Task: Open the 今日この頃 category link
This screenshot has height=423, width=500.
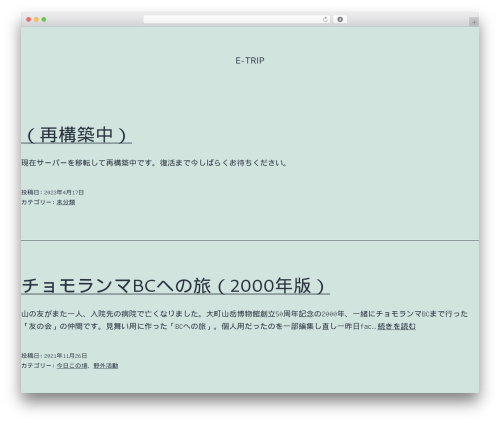Action: coord(72,366)
